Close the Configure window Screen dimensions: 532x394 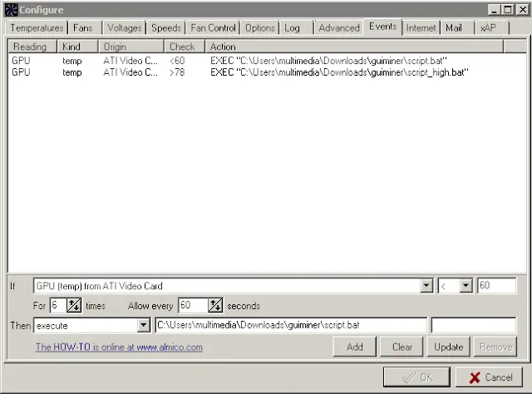[x=523, y=10]
